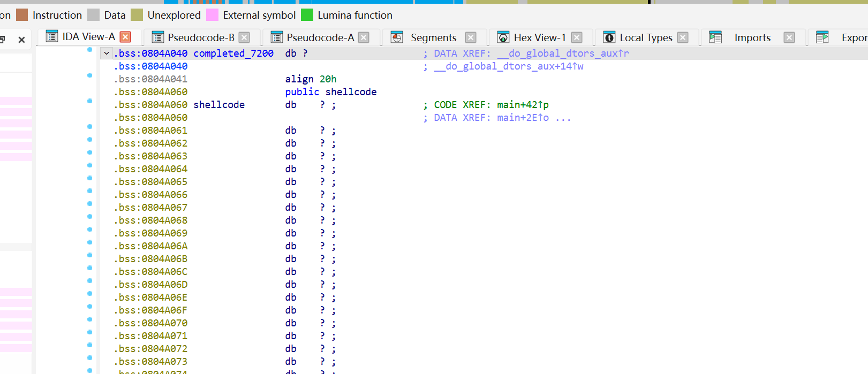Jump to xref main+42↑p
This screenshot has height=374, width=868.
[523, 105]
